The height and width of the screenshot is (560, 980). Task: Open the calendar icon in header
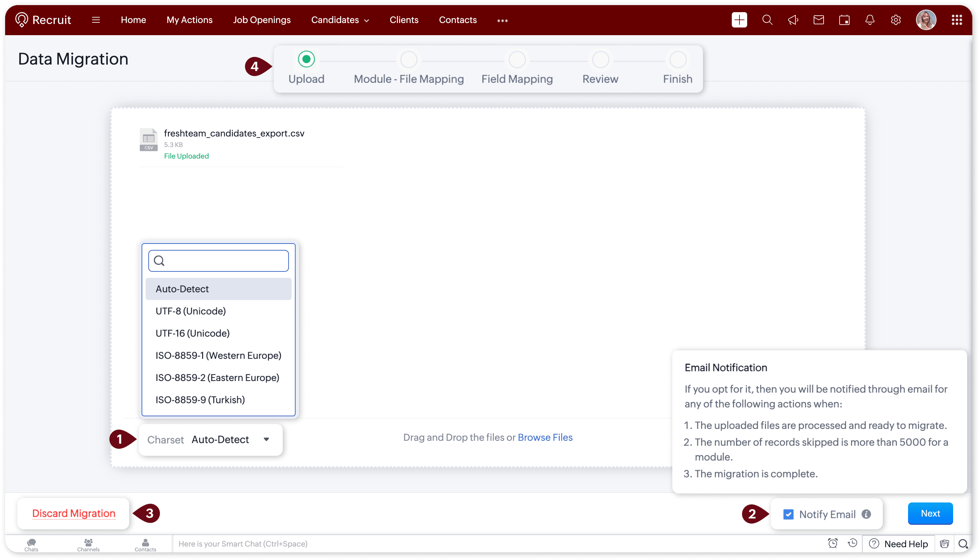coord(844,19)
